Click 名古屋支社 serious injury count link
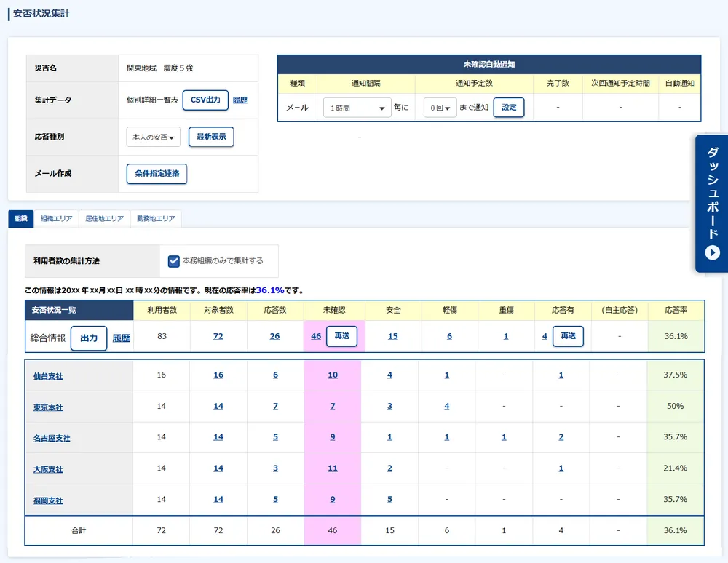Image resolution: width=728 pixels, height=563 pixels. [504, 437]
